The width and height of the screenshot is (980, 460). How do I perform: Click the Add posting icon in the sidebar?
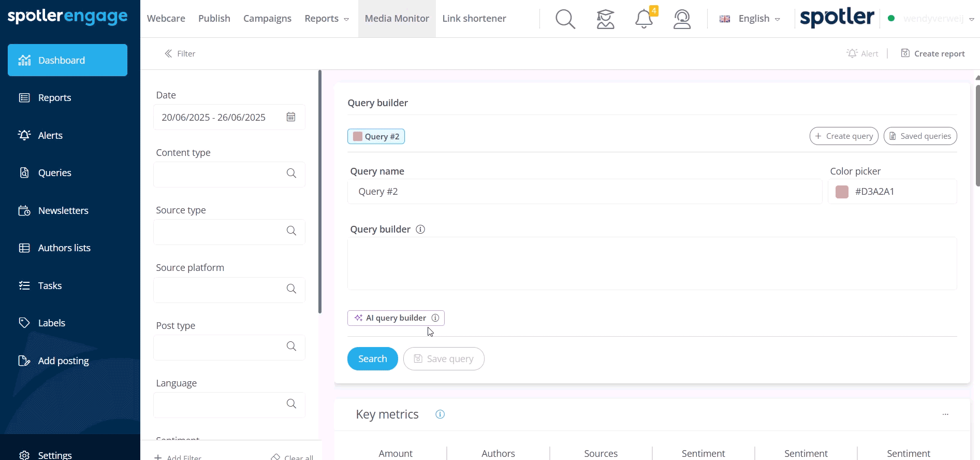click(x=24, y=361)
